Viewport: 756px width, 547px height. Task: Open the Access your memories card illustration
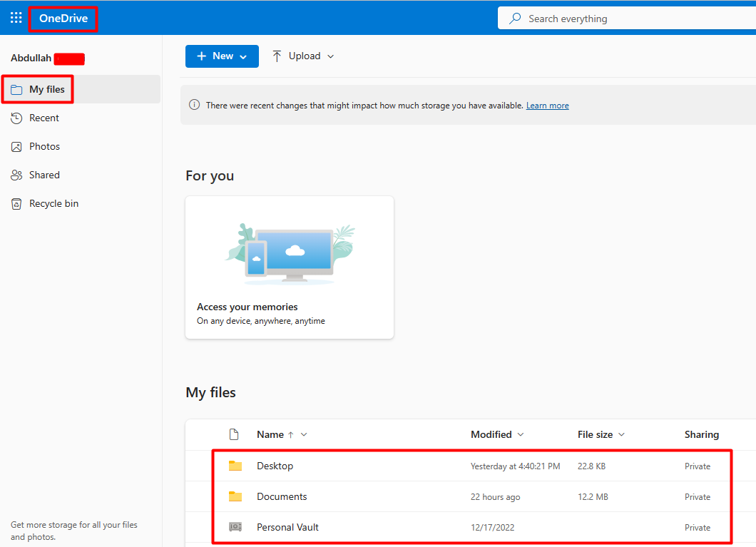point(290,252)
